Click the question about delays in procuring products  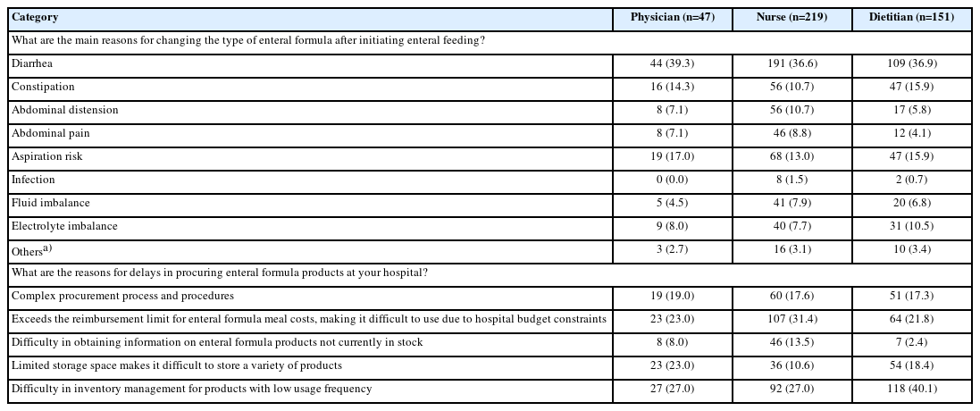219,273
